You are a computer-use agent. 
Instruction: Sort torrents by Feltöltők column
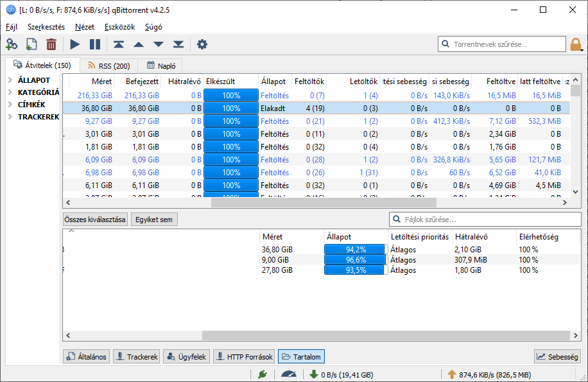tap(309, 82)
